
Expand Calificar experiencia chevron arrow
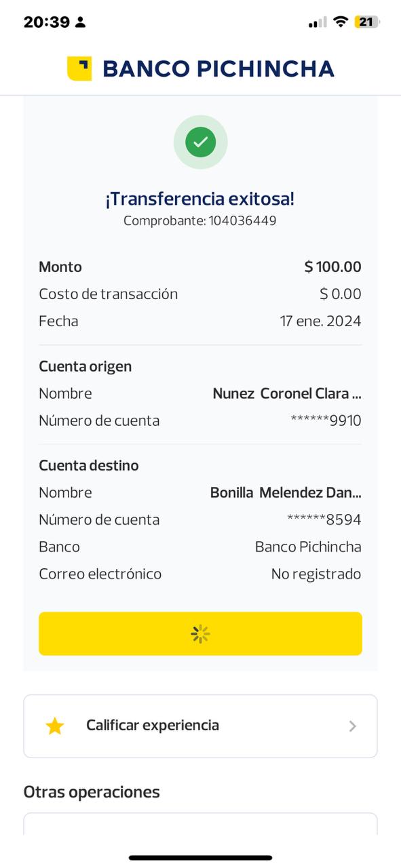352,726
